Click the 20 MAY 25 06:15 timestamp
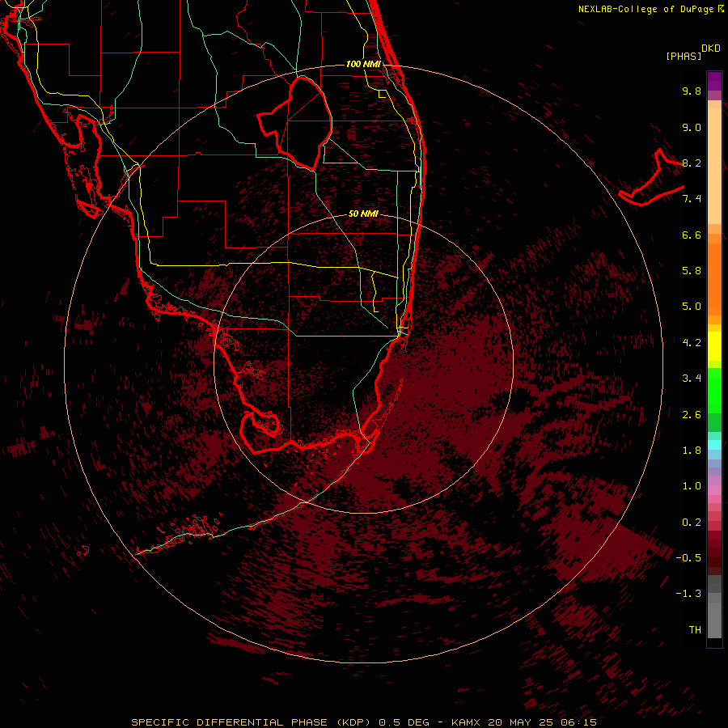This screenshot has width=728, height=728. (x=542, y=722)
